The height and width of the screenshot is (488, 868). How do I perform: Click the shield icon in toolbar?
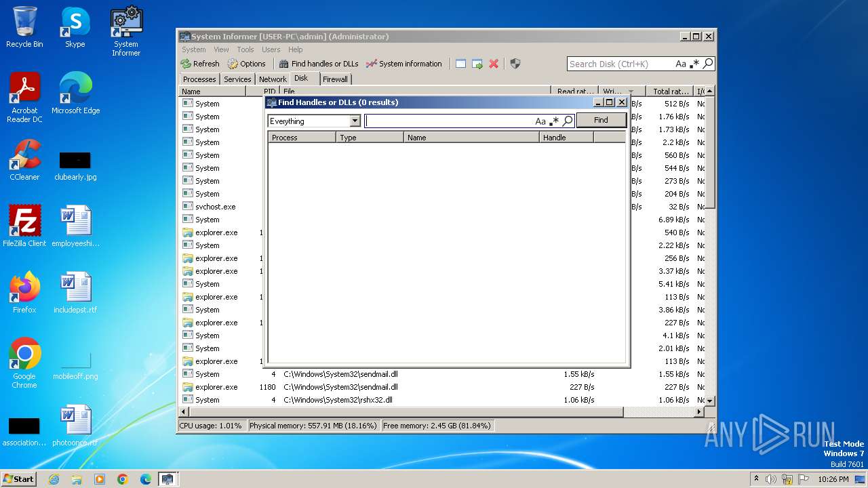point(515,64)
